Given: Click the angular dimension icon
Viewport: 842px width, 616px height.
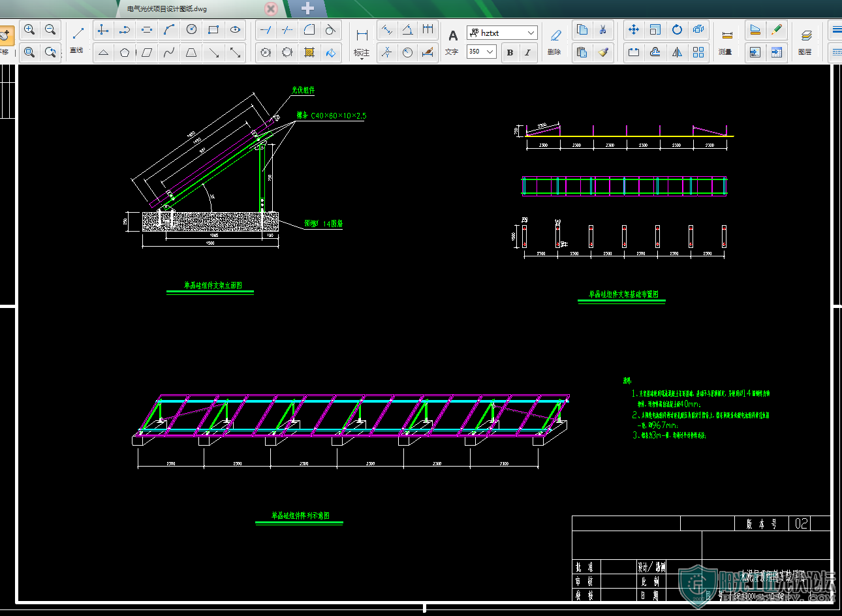Looking at the screenshot, I should (407, 30).
